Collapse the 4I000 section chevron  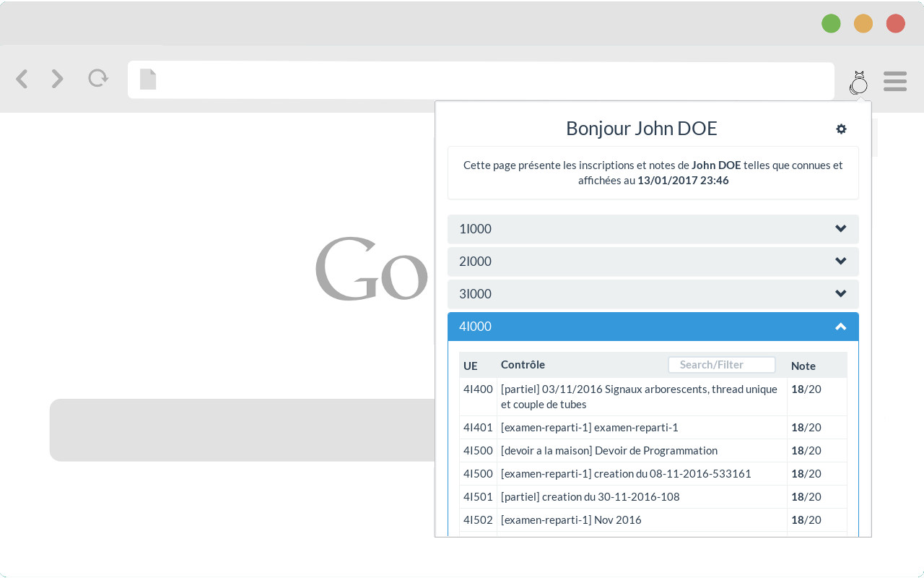point(840,327)
